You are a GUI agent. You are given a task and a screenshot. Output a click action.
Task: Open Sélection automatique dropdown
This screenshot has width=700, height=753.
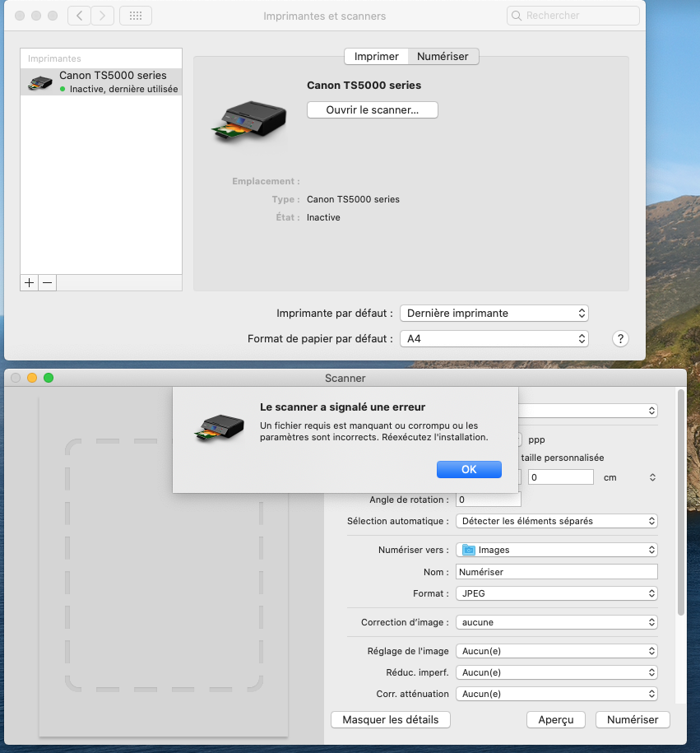point(556,521)
